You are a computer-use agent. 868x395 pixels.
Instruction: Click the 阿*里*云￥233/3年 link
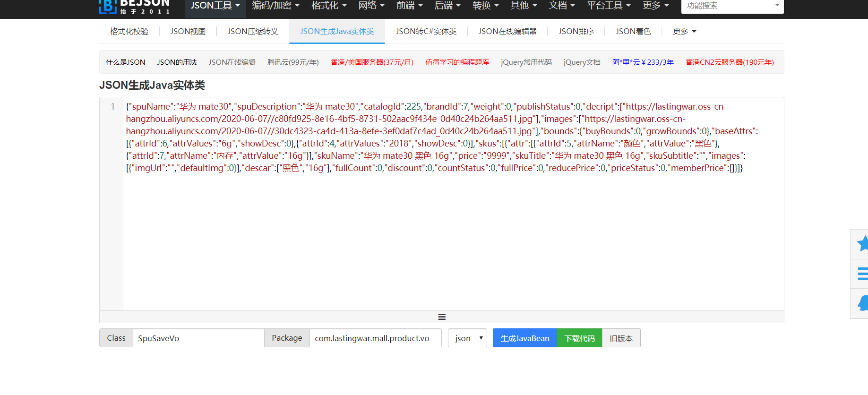(x=643, y=62)
